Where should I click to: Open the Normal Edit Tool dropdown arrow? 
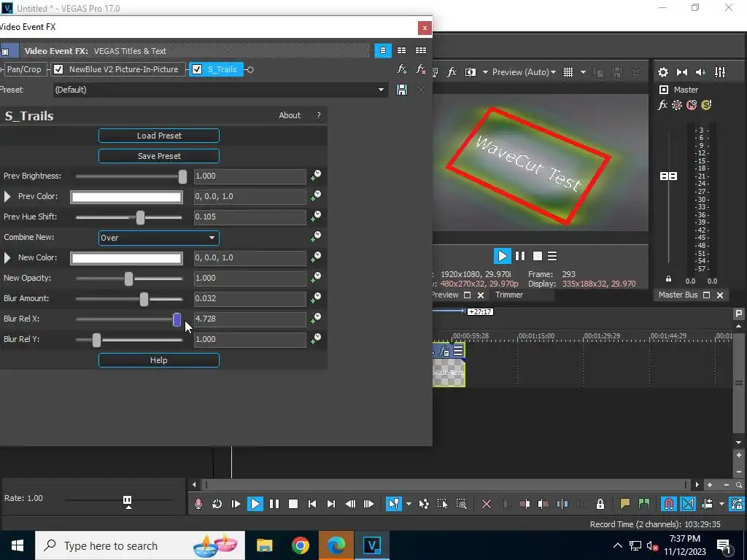click(409, 504)
